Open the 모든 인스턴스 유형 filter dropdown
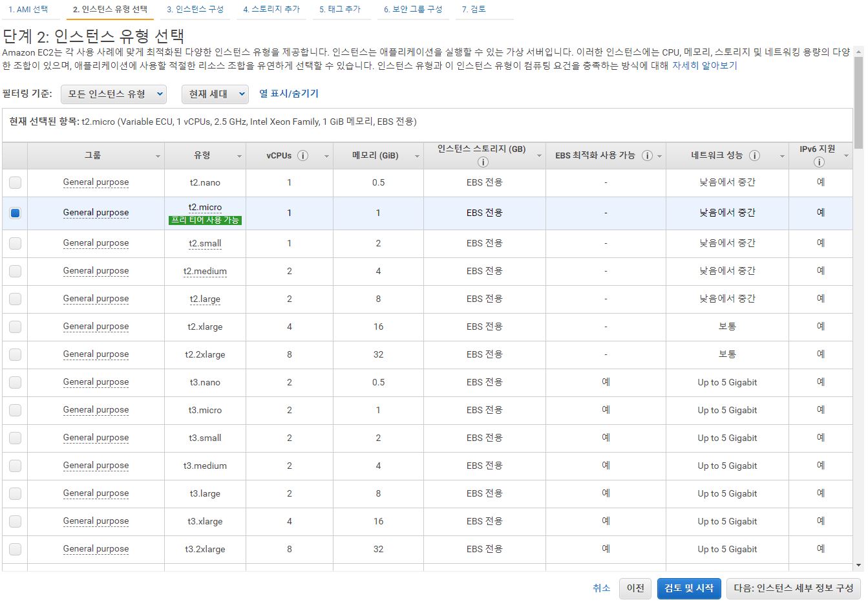The width and height of the screenshot is (868, 602). point(114,94)
